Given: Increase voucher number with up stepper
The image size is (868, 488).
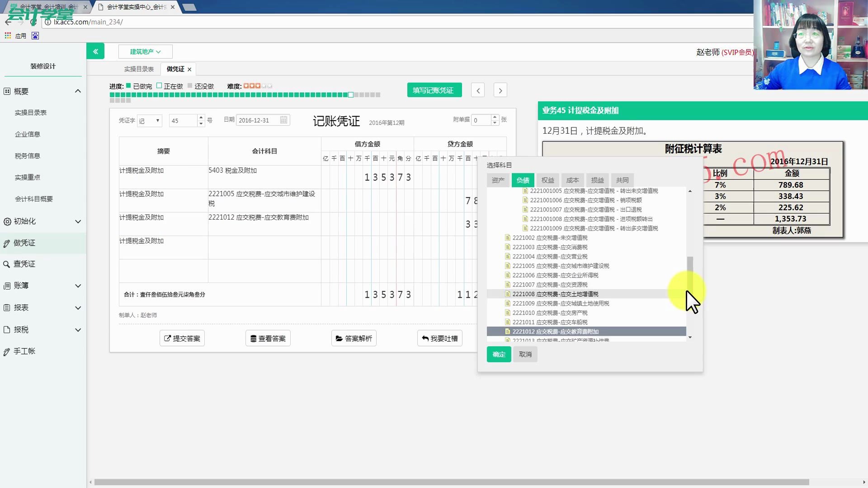Looking at the screenshot, I should pos(201,117).
